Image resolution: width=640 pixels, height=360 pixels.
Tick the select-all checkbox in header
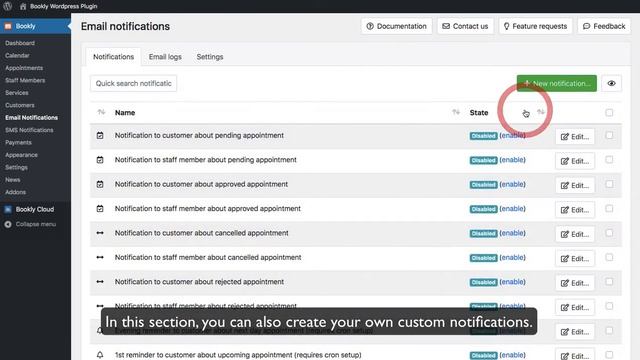click(609, 113)
